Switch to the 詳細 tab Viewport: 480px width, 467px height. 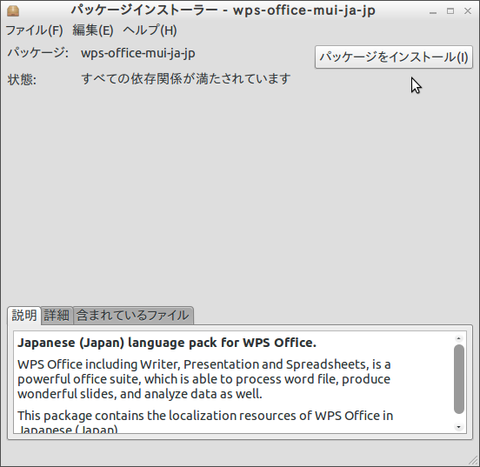tap(57, 315)
